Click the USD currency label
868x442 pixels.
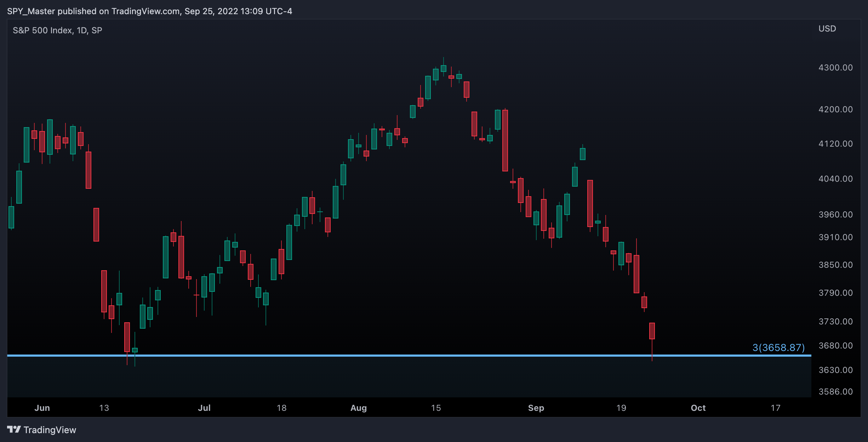point(827,29)
